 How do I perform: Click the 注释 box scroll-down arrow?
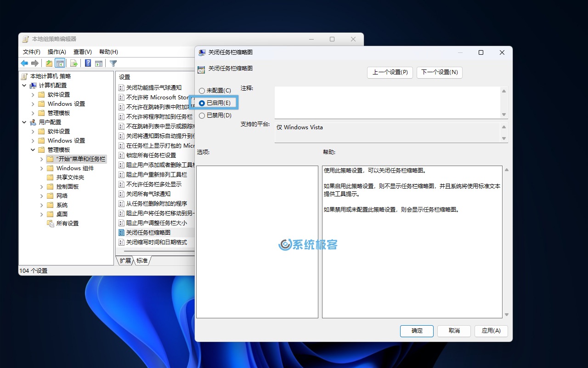(504, 115)
